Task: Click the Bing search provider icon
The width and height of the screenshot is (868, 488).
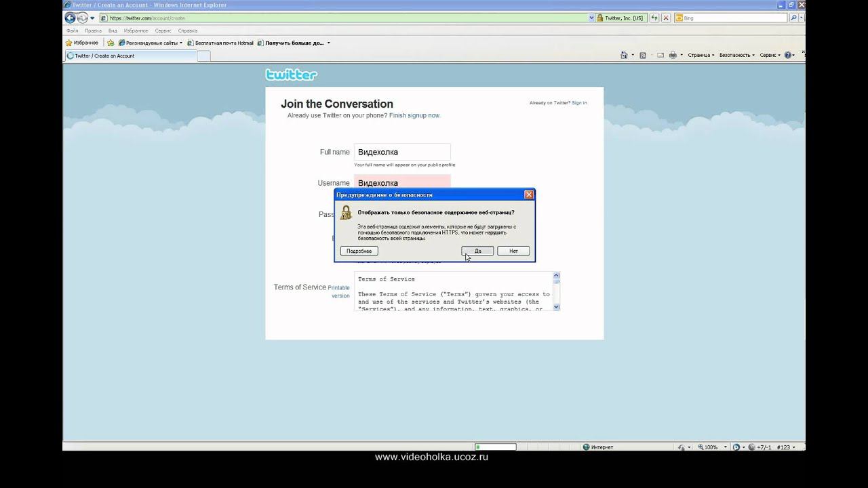Action: pyautogui.click(x=679, y=18)
